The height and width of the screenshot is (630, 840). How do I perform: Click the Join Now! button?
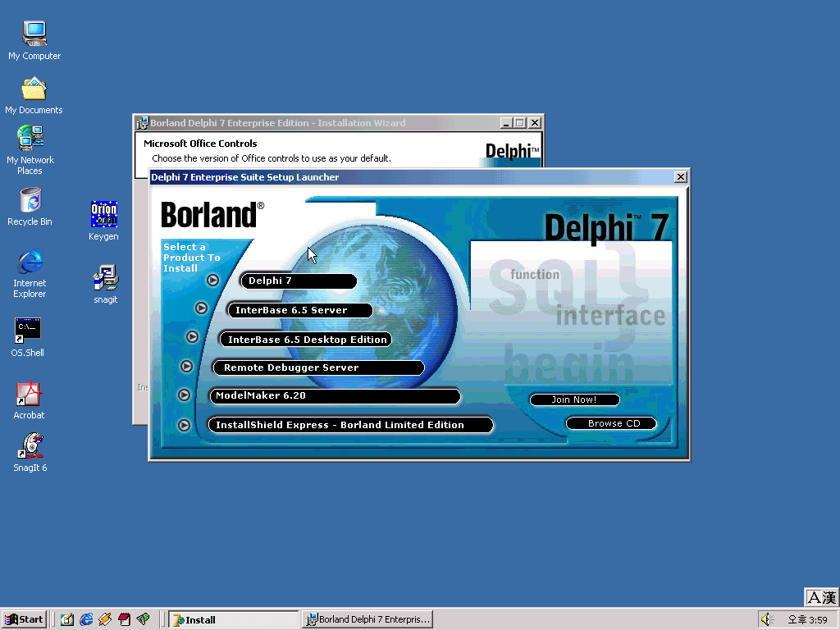pyautogui.click(x=574, y=400)
